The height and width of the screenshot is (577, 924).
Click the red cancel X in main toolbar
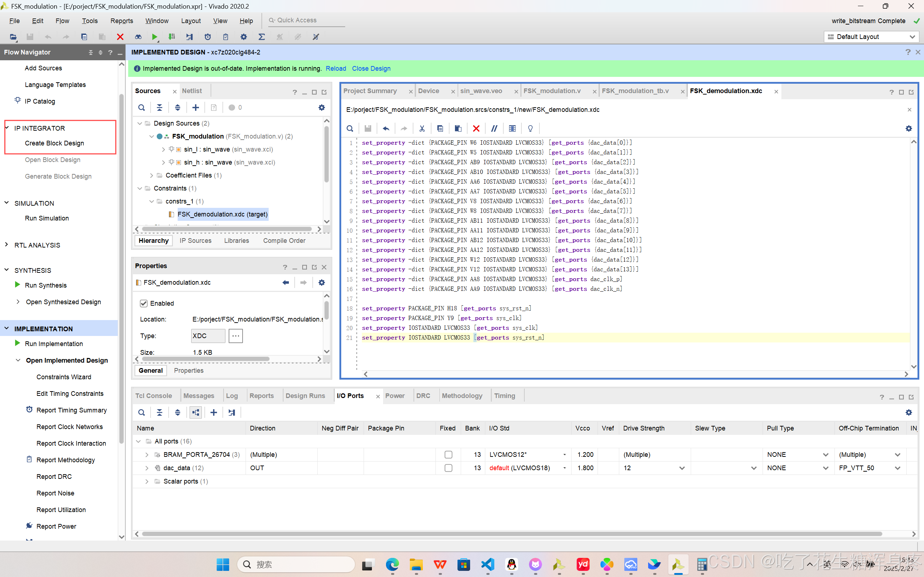tap(120, 37)
